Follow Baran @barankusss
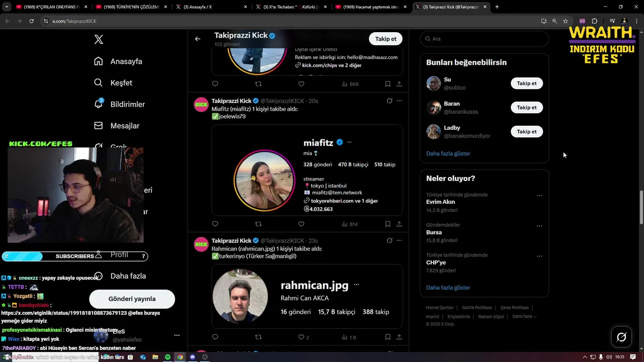 (527, 108)
